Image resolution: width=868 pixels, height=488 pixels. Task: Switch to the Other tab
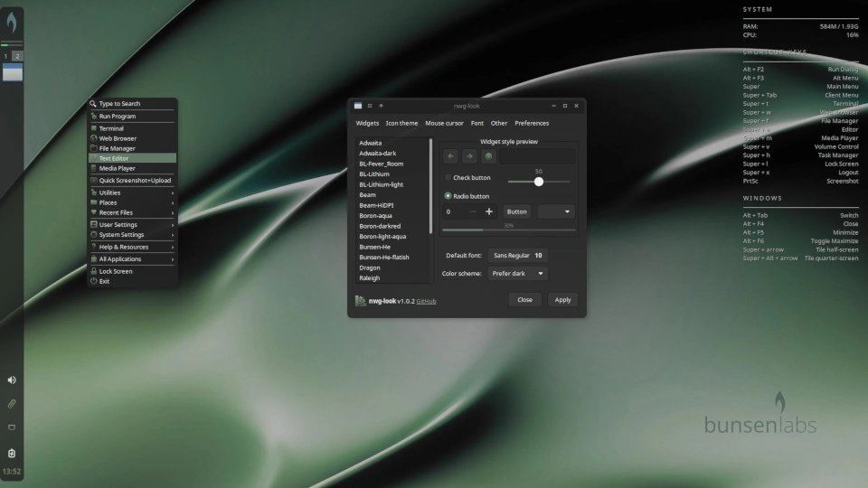[x=499, y=124]
